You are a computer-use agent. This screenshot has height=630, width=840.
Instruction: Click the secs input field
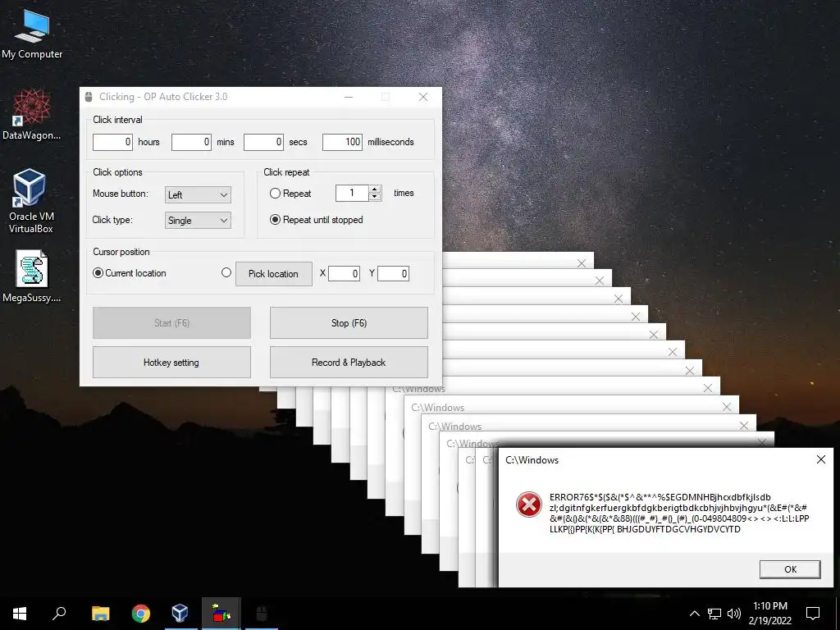pyautogui.click(x=263, y=142)
